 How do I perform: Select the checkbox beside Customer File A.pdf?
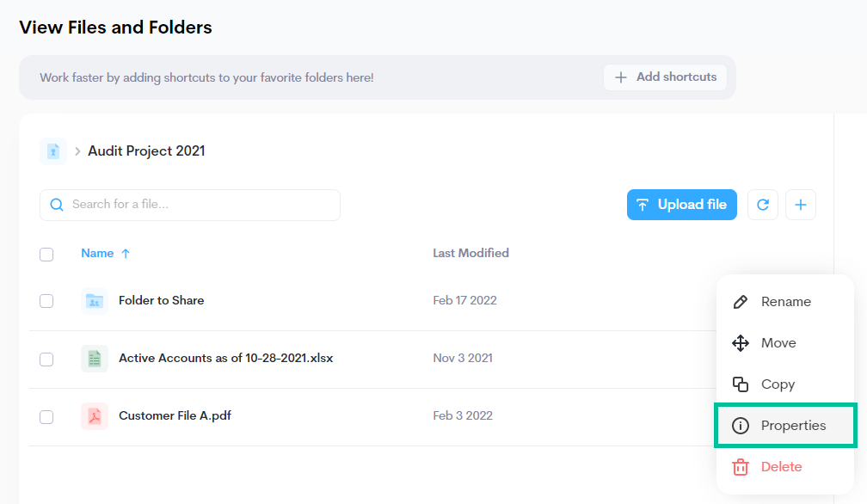point(46,416)
